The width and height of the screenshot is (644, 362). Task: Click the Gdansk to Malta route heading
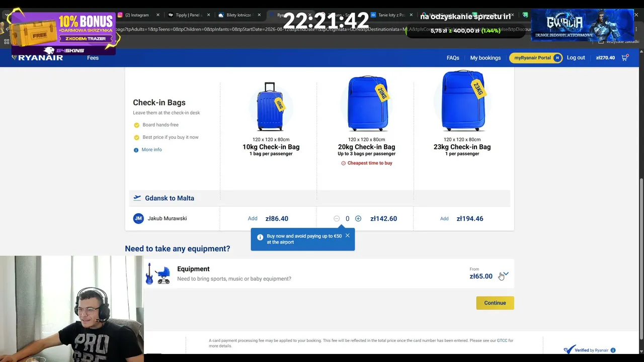click(x=170, y=198)
